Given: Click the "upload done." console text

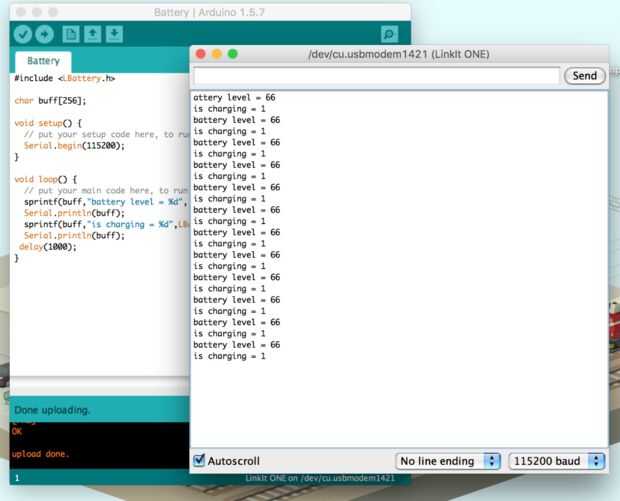Looking at the screenshot, I should [40, 454].
